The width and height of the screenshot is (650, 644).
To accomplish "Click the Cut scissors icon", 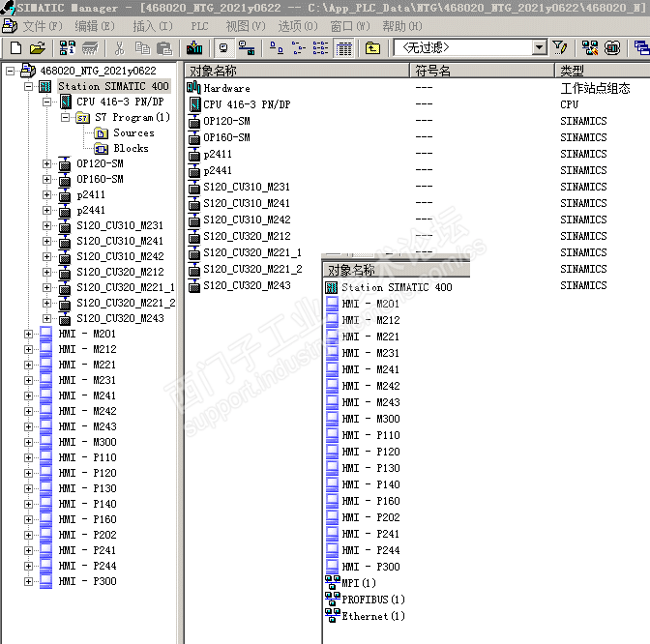I will click(x=119, y=48).
